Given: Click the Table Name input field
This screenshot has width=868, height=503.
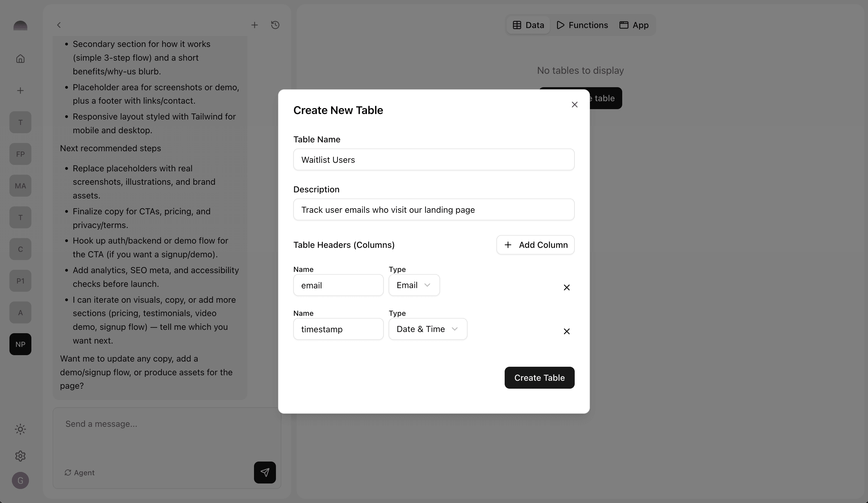Looking at the screenshot, I should (433, 160).
